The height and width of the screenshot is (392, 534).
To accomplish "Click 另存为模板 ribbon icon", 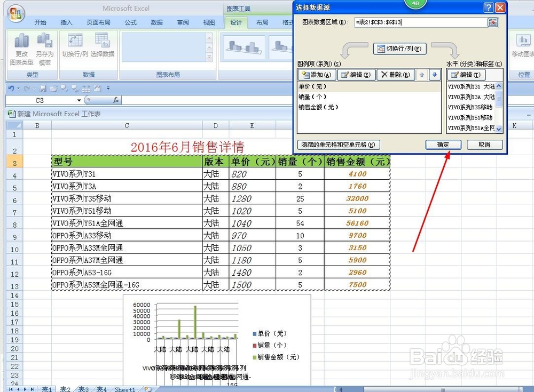I will tap(45, 50).
